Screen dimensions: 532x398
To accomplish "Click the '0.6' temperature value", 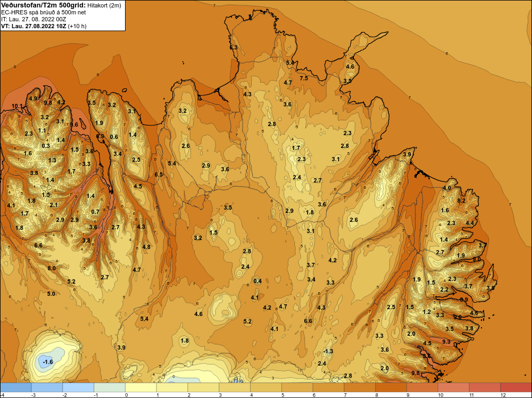I will (114, 137).
